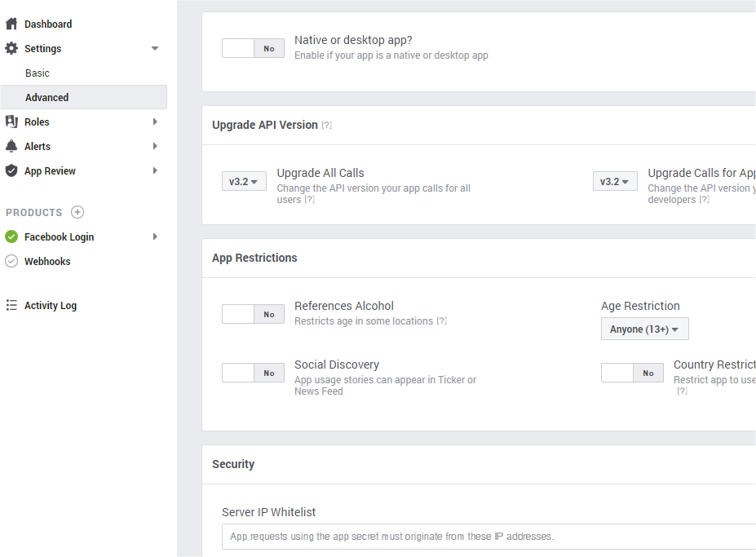Click the App Review shield icon

pos(11,171)
